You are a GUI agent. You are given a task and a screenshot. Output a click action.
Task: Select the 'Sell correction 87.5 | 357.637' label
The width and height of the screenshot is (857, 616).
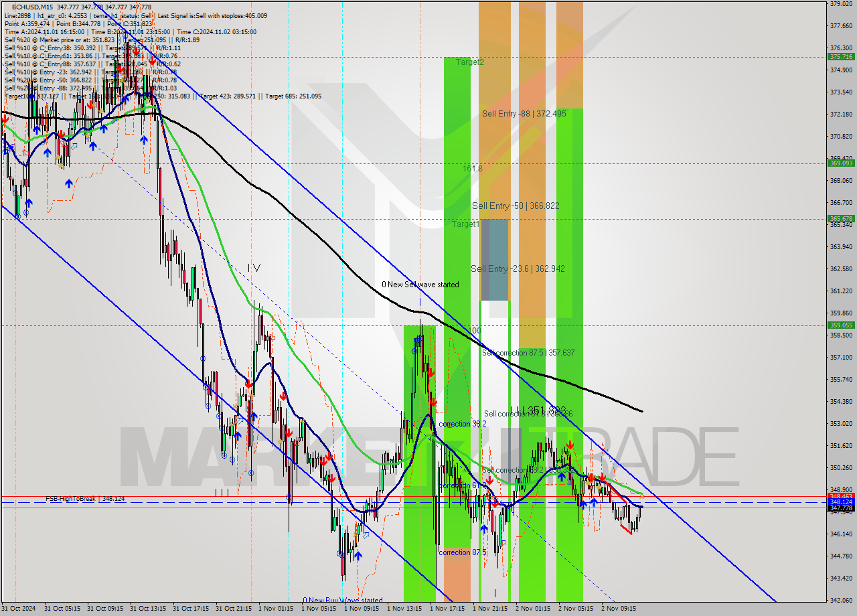tap(528, 353)
